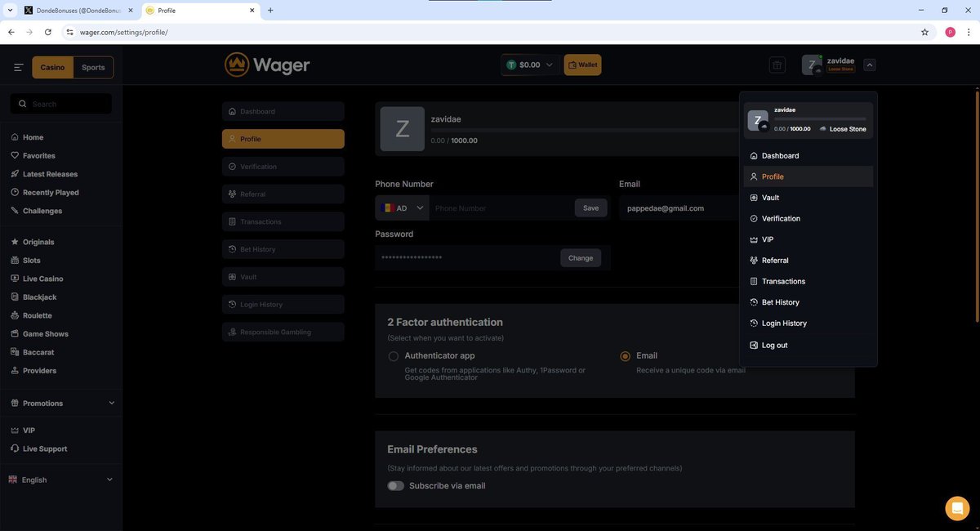Click the Live Casino icon
The width and height of the screenshot is (980, 531).
coord(15,279)
